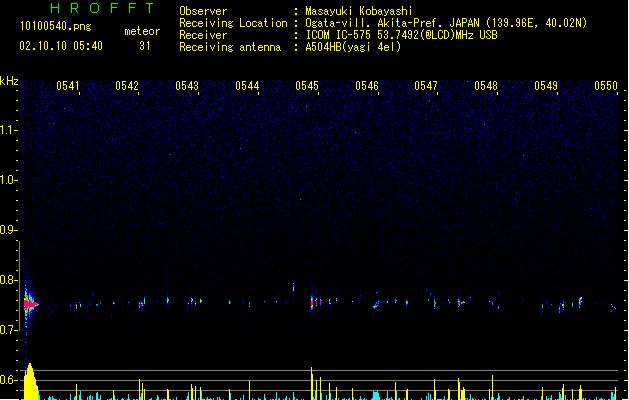Click the large yellow power peak at start
This screenshot has height=400, width=629.
[31, 382]
